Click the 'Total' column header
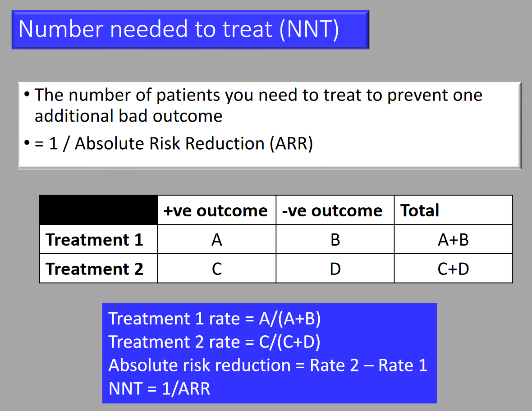Screen dimensions: 532x411 [x=453, y=210]
